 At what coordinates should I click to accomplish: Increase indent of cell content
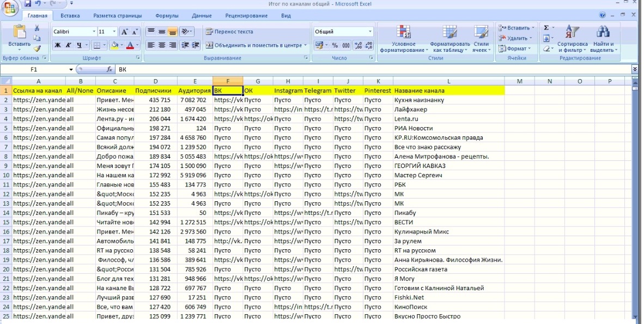point(196,45)
